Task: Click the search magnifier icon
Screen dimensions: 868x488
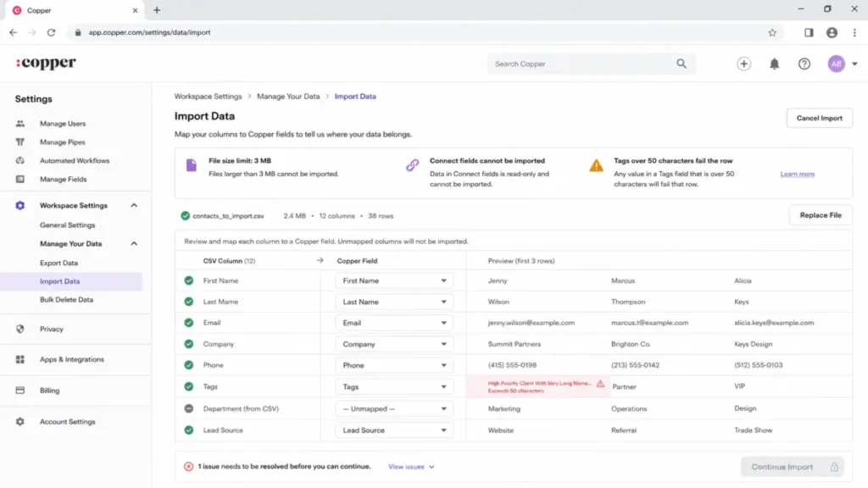Action: [x=682, y=64]
